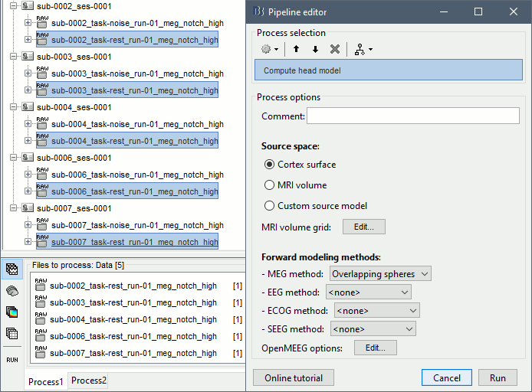Switch to the Process1 tab
The image size is (532, 392).
(47, 381)
